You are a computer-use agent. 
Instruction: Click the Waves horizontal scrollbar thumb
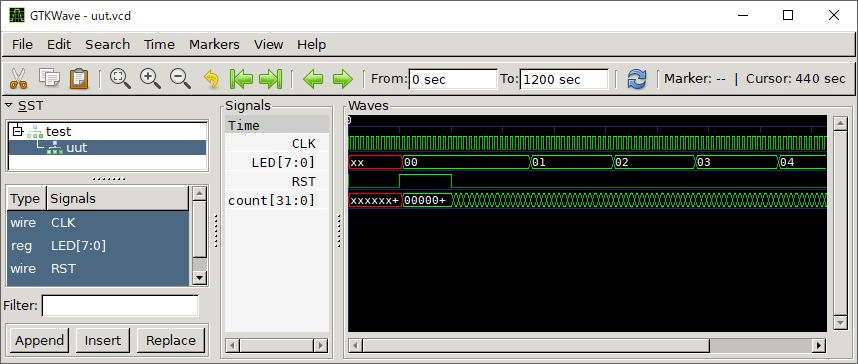coord(536,346)
